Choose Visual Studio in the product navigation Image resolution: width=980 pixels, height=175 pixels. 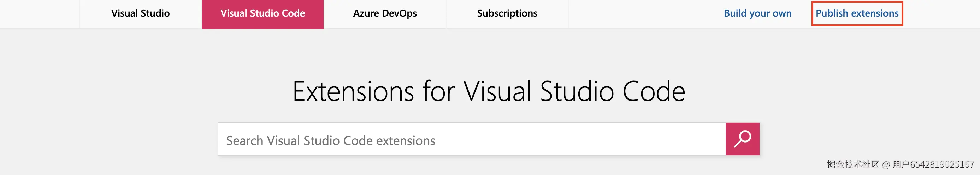pos(140,14)
